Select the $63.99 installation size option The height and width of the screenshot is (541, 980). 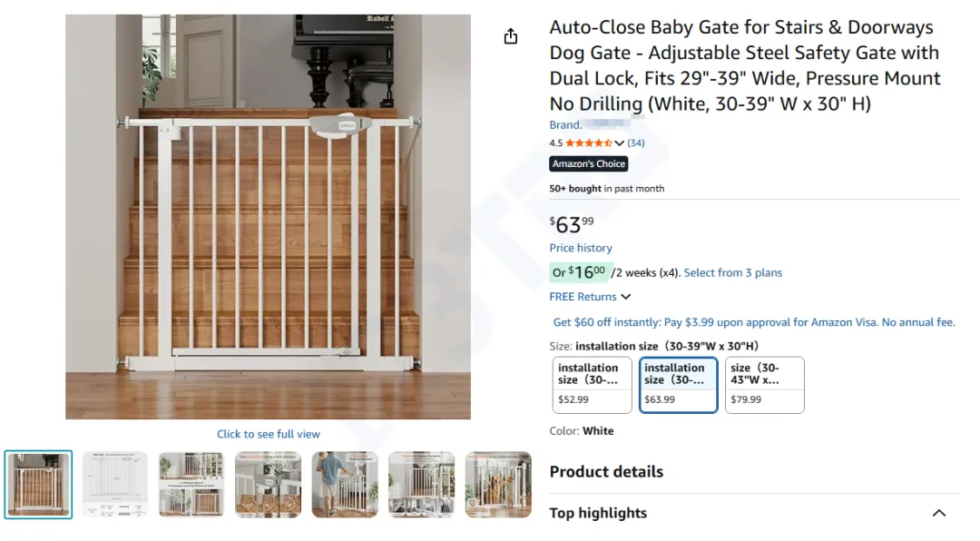tap(678, 385)
